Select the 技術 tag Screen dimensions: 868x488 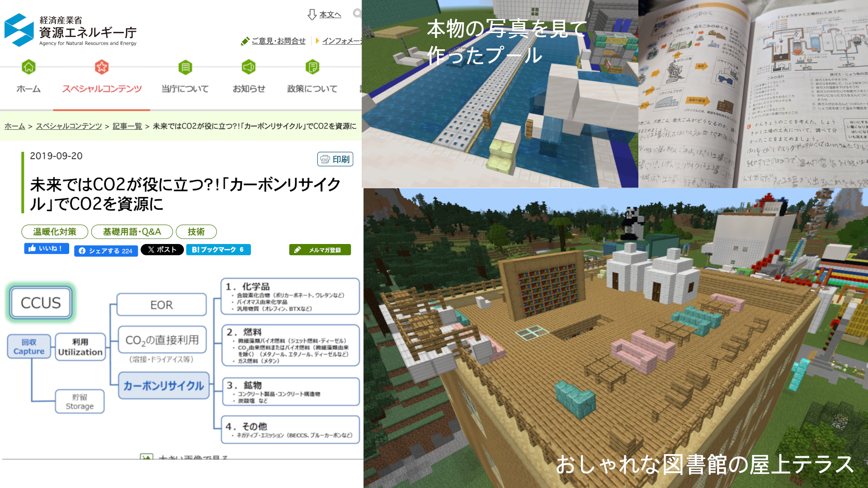click(196, 232)
